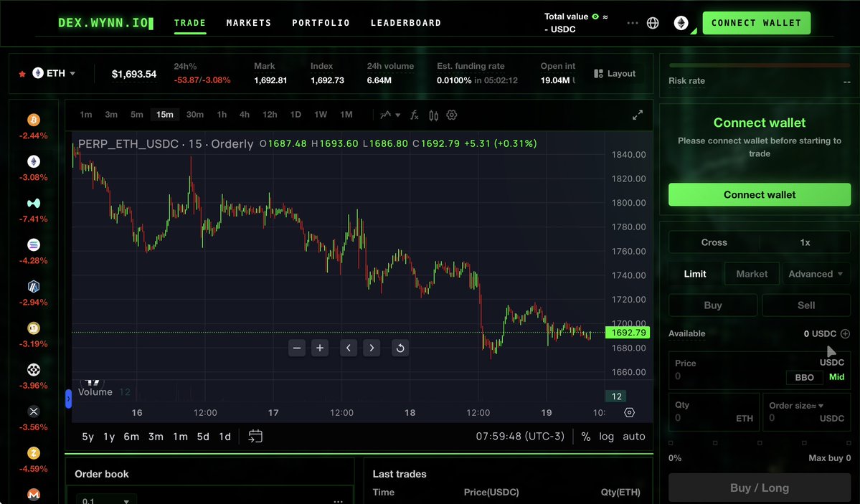860x504 pixels.
Task: Set chart interval to 1D
Action: pos(296,115)
